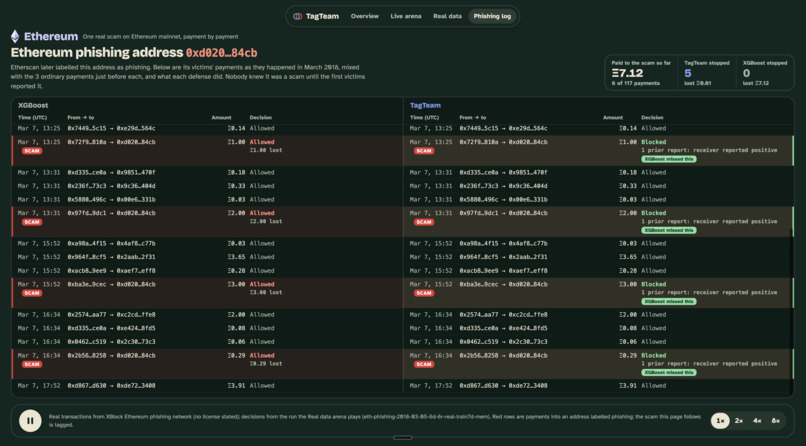Click XGBoost row 0xd867…d630 → 0xde72…3408
This screenshot has height=446, width=806.
[x=207, y=385]
